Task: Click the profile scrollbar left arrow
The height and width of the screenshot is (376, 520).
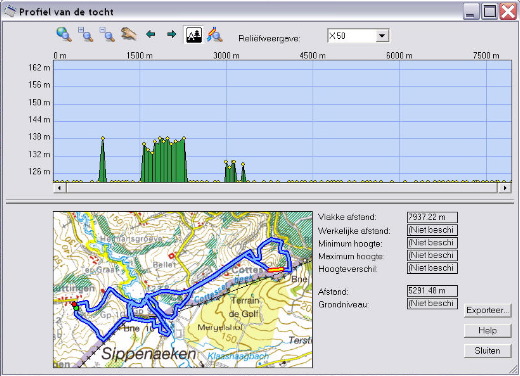Action: [60, 188]
